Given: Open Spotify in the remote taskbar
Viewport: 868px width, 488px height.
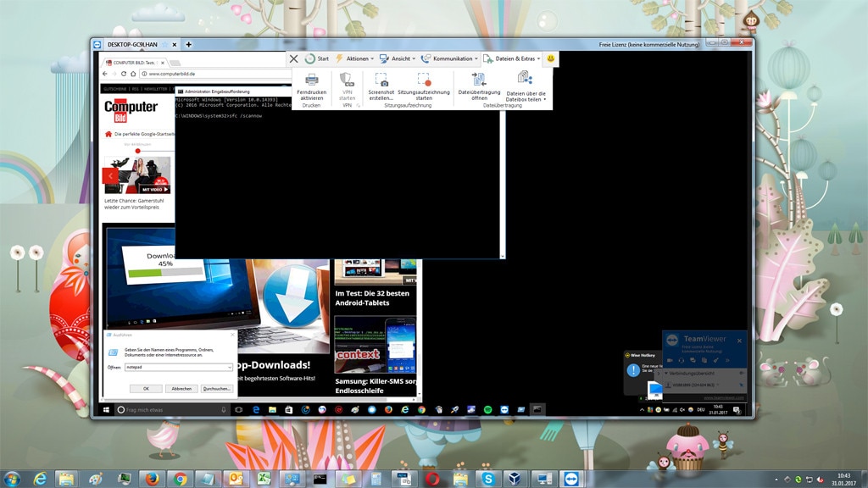Looking at the screenshot, I should pos(487,410).
